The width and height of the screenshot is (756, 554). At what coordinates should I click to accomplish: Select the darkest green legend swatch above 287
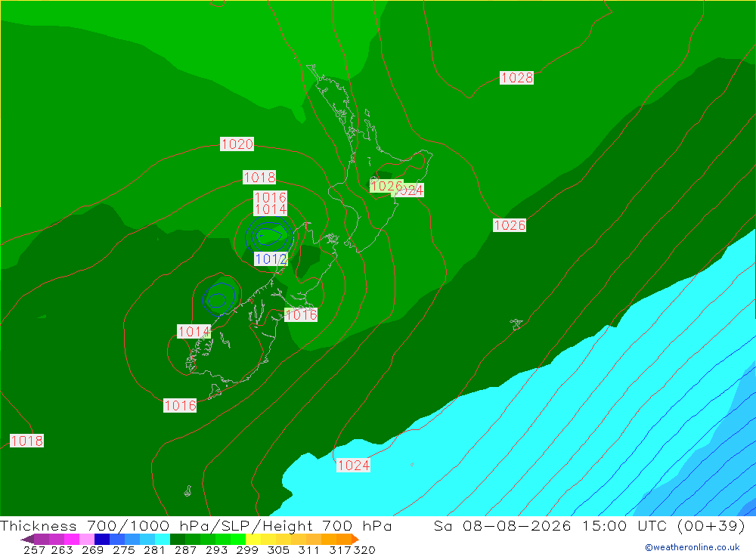coord(178,539)
